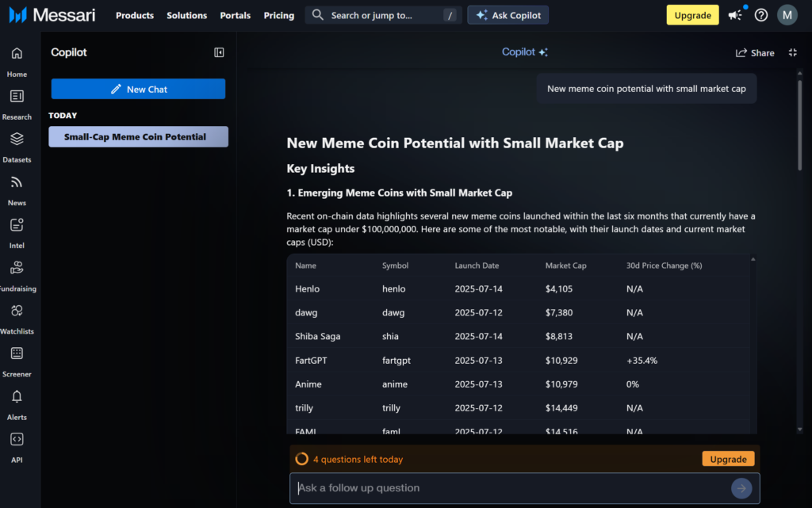Click the fartgpt symbol cell
The image size is (812, 508).
396,360
